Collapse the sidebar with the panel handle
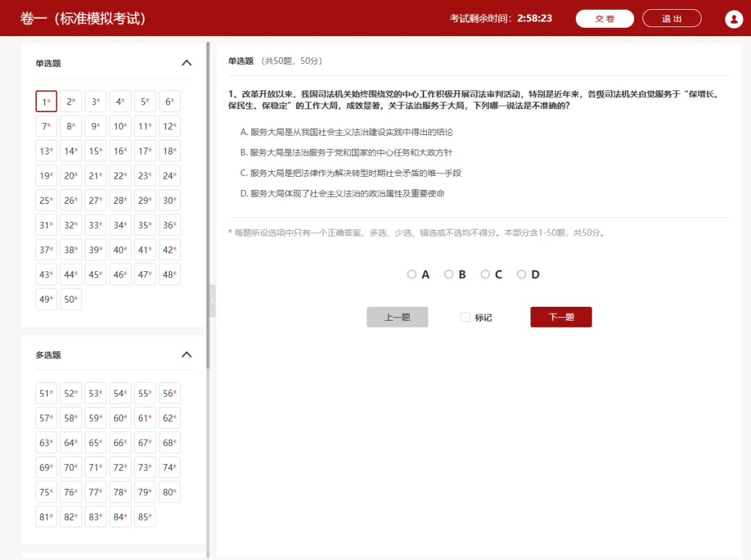 click(x=213, y=301)
